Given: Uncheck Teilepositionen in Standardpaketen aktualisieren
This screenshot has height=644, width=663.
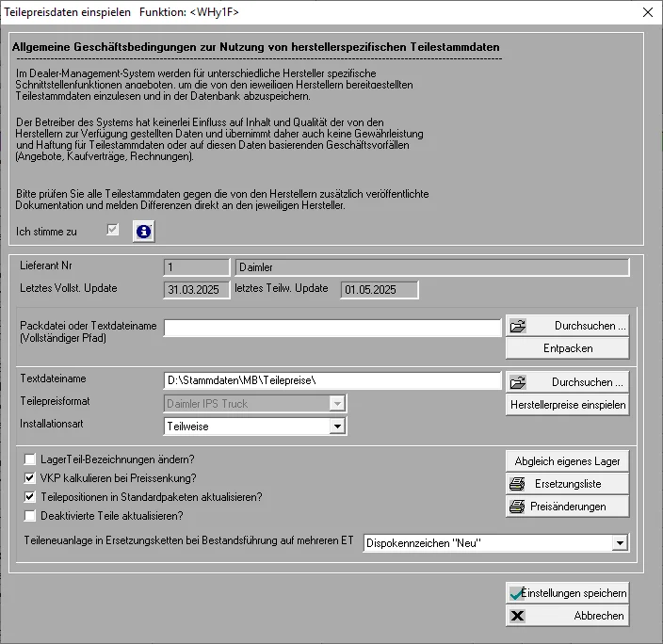Looking at the screenshot, I should coord(29,497).
